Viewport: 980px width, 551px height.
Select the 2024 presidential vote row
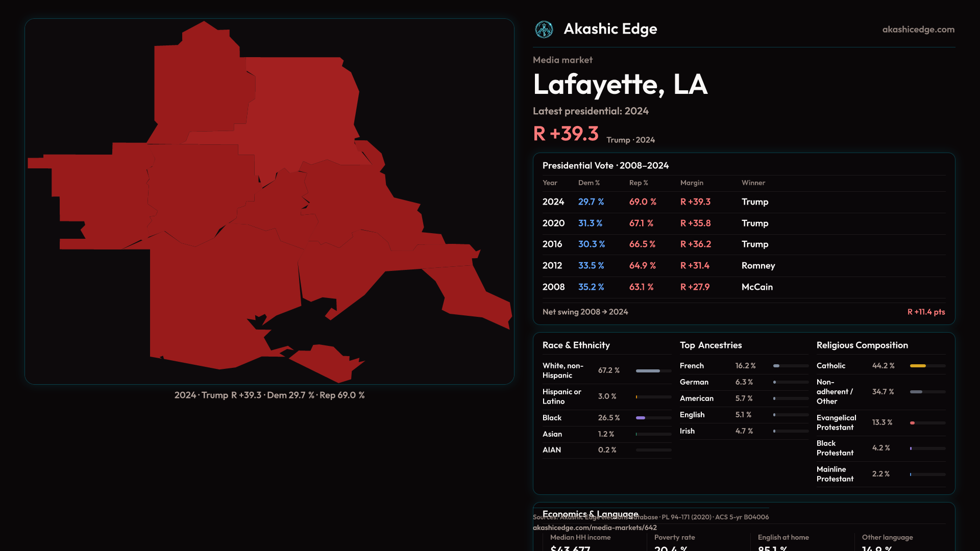coord(743,202)
